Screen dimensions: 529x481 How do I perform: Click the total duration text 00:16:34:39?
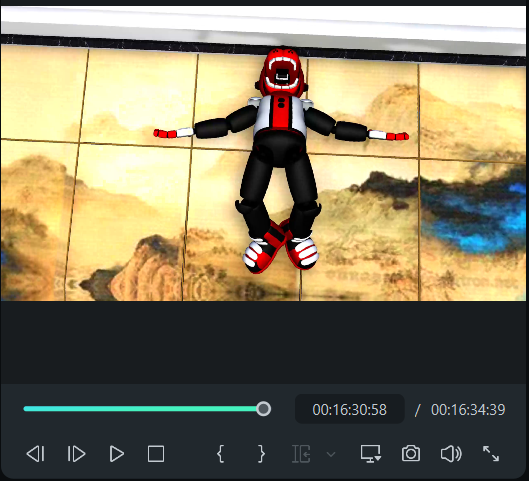tap(468, 409)
